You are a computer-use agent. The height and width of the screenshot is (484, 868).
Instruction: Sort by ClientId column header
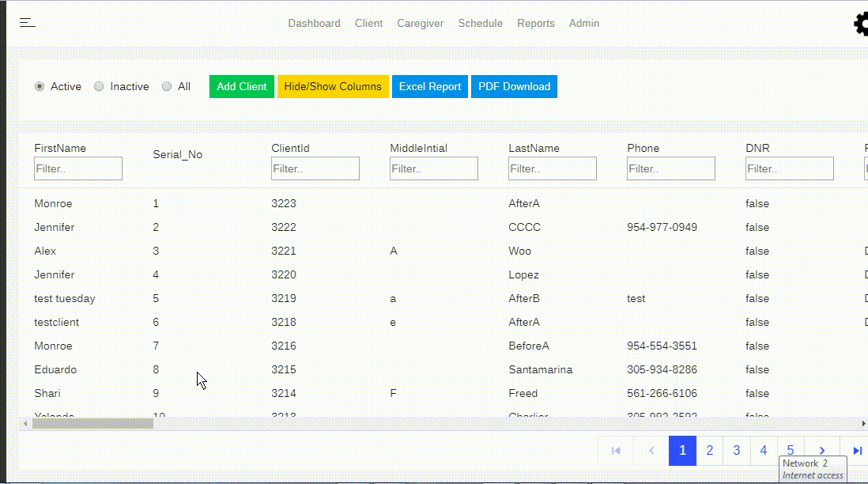tap(290, 149)
